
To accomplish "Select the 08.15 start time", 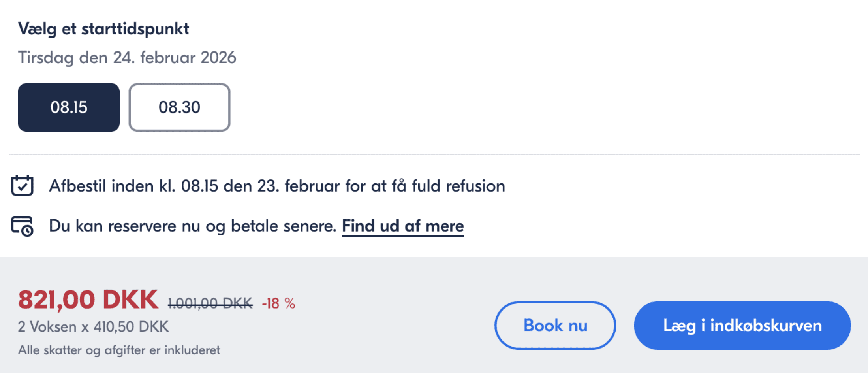I will (x=68, y=107).
